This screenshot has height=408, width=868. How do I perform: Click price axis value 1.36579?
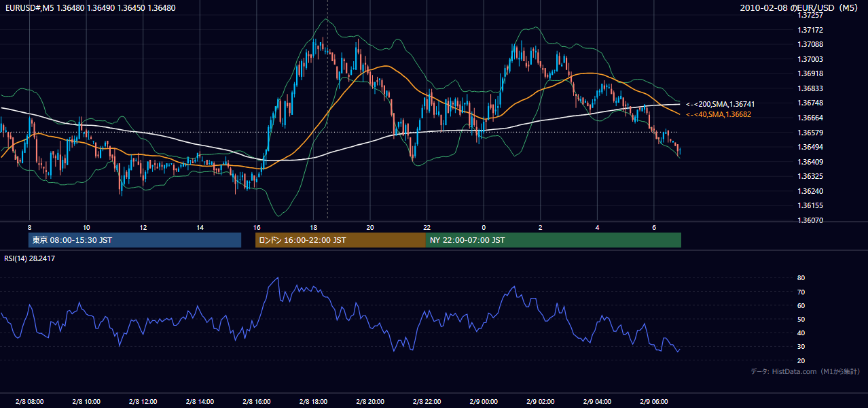(x=812, y=132)
